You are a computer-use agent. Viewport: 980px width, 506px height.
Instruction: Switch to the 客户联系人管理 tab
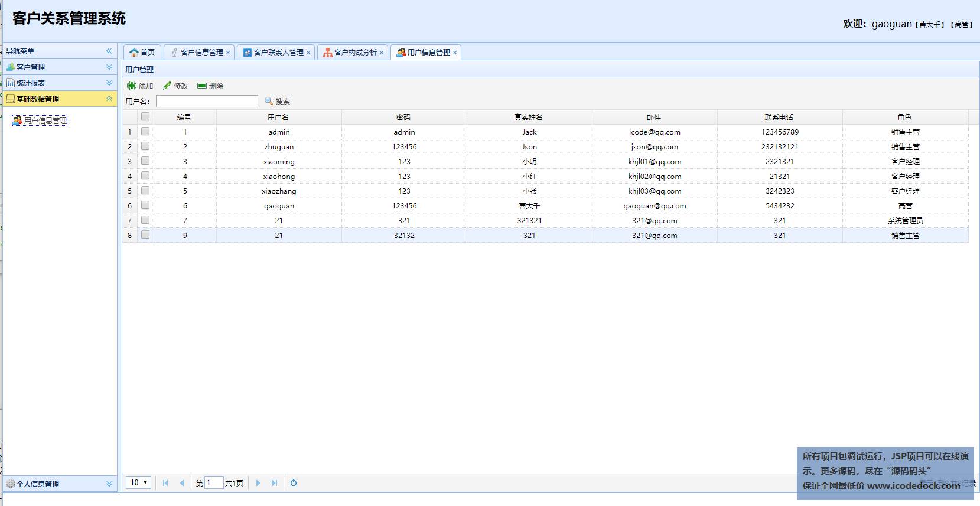click(x=276, y=53)
